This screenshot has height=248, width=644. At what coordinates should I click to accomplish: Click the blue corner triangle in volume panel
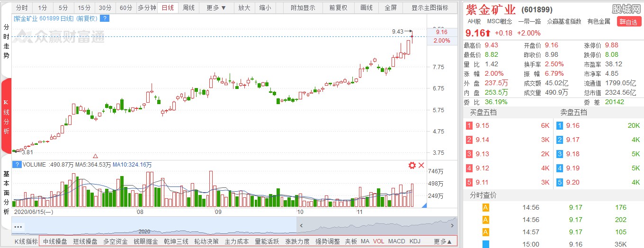[424, 205]
